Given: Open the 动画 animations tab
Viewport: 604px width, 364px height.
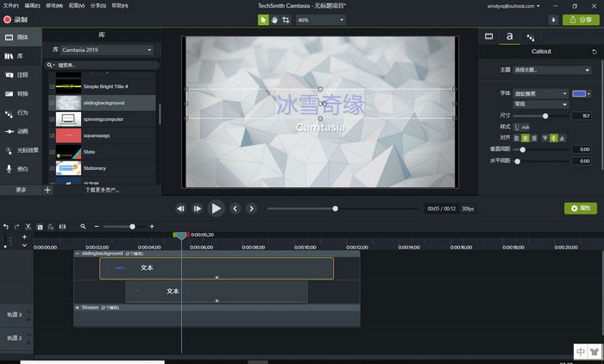Looking at the screenshot, I should [x=21, y=132].
